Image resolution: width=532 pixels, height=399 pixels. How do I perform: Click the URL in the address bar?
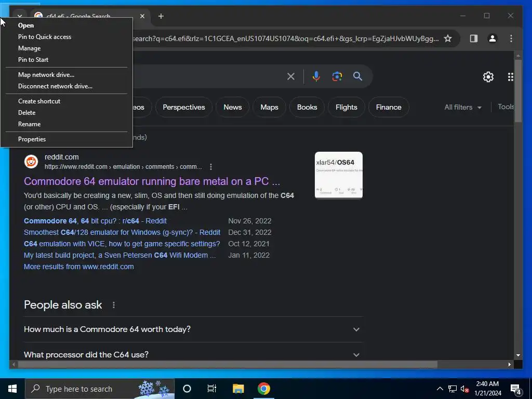pyautogui.click(x=286, y=38)
